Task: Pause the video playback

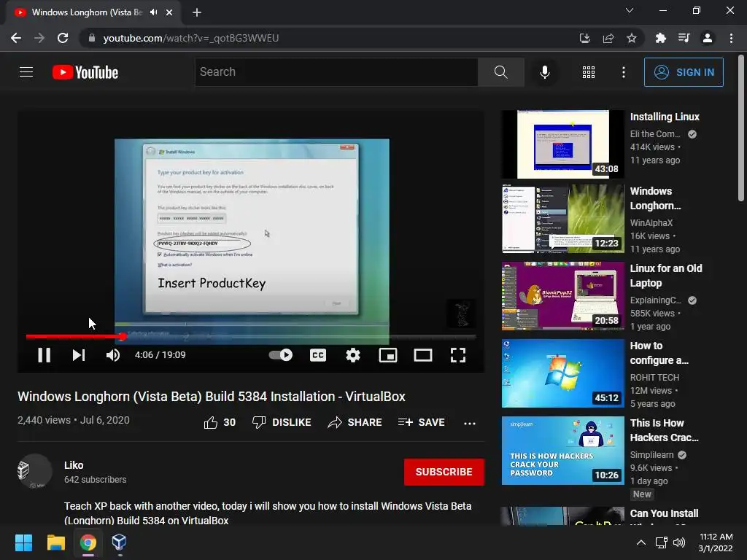Action: 44,355
